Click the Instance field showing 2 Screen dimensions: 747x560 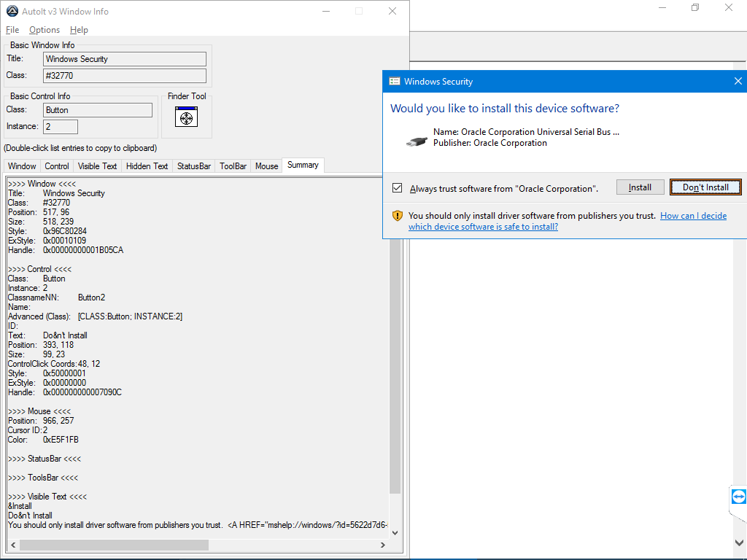click(x=61, y=127)
